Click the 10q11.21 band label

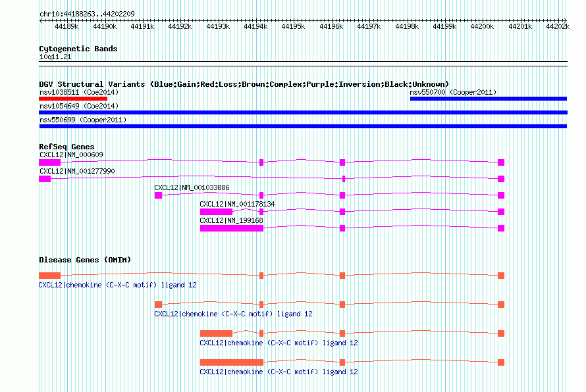pos(55,57)
